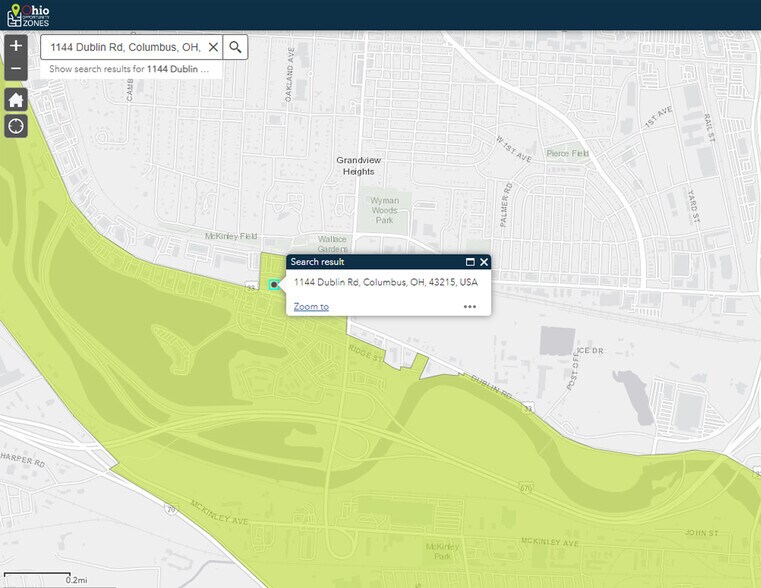Click the search result map marker
Image resolution: width=761 pixels, height=588 pixels.
click(274, 285)
